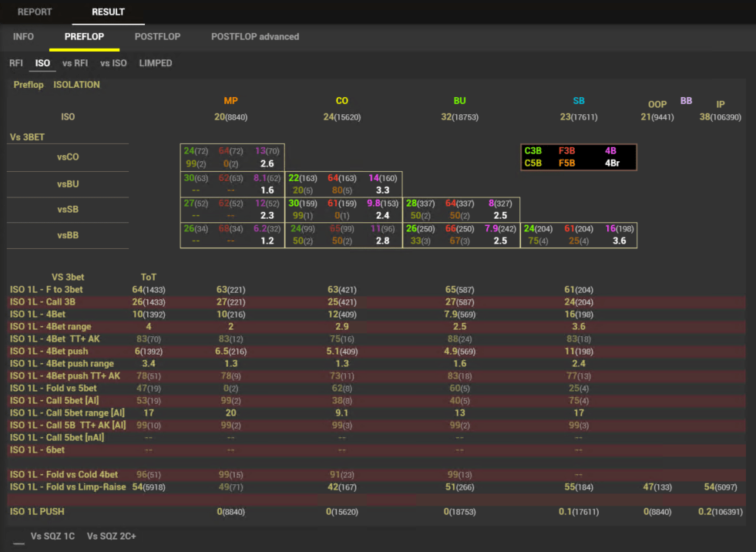This screenshot has width=756, height=552.
Task: Click the IP column header
Action: (x=721, y=104)
